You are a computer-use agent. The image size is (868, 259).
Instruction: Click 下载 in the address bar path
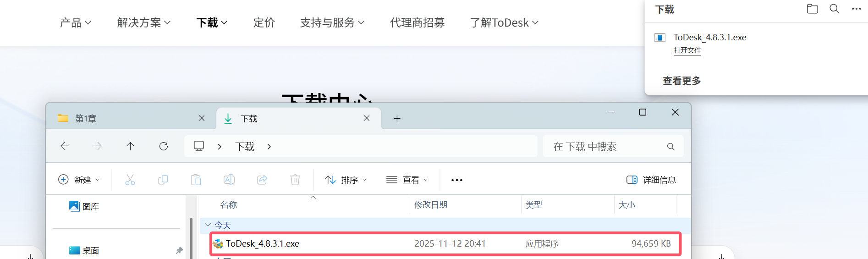(x=245, y=147)
